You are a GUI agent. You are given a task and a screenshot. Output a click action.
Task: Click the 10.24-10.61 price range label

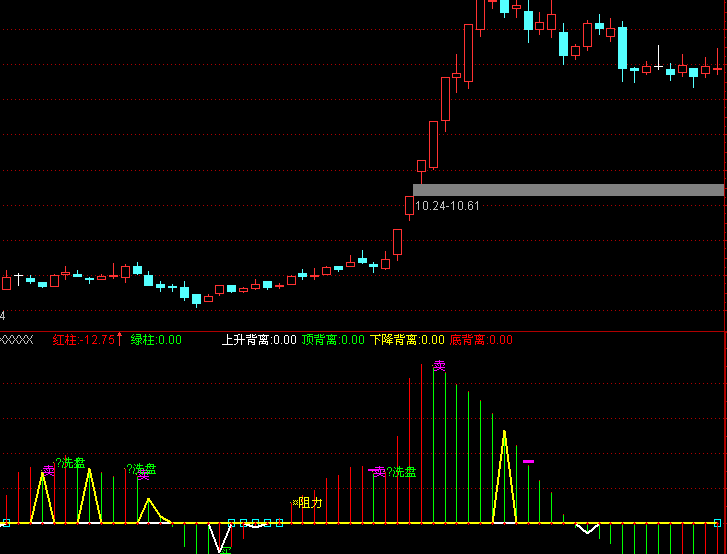(x=447, y=206)
